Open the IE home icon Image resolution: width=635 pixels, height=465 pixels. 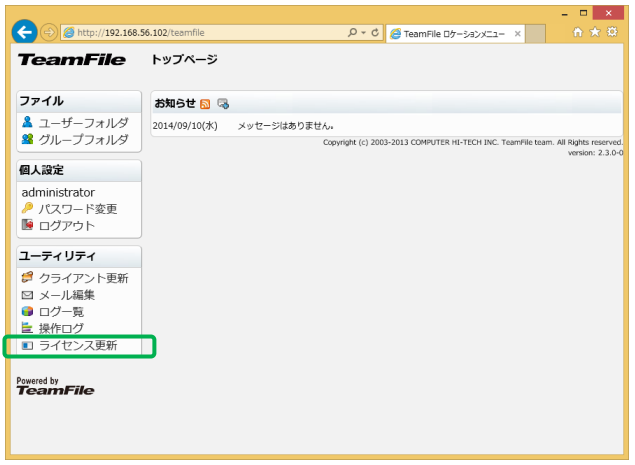578,33
